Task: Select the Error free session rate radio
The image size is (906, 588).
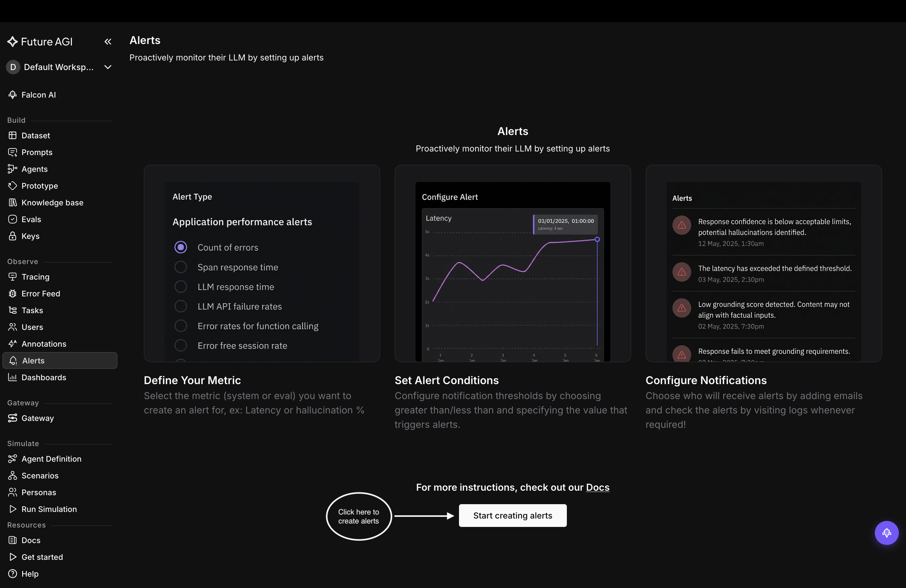Action: pyautogui.click(x=180, y=345)
